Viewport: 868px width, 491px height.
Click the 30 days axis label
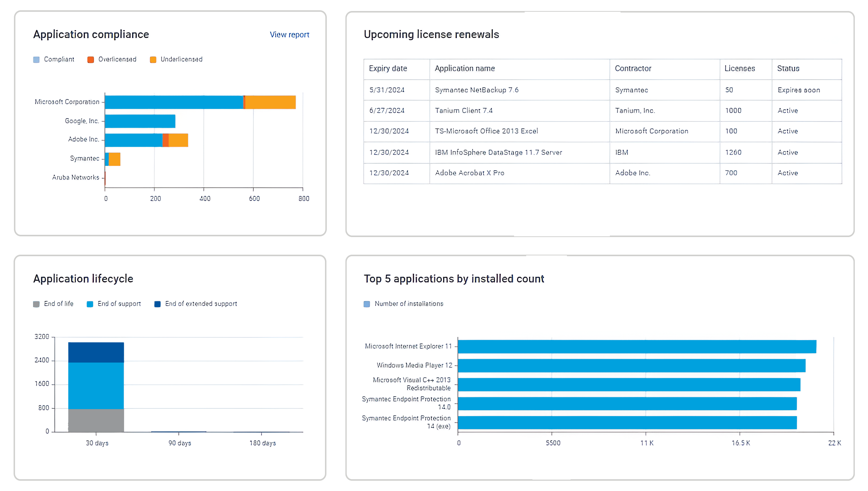pos(97,443)
